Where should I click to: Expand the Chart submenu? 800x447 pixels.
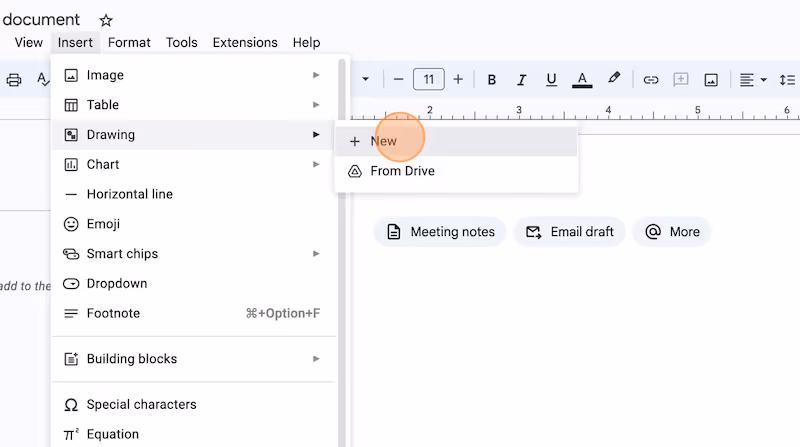tap(194, 164)
